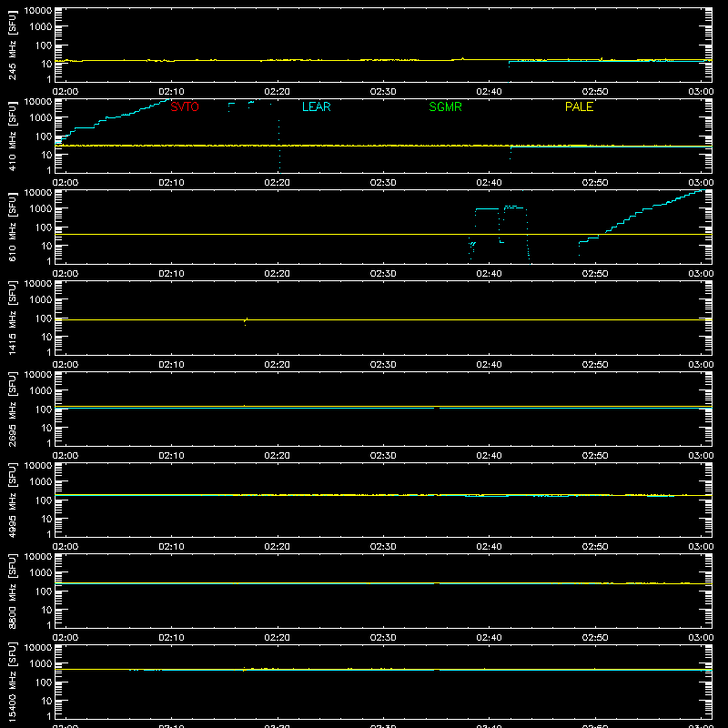Viewport: 728px width, 728px height.
Task: Click the 10000 y-axis value on the 8800 MHz panel
Action: coord(38,557)
